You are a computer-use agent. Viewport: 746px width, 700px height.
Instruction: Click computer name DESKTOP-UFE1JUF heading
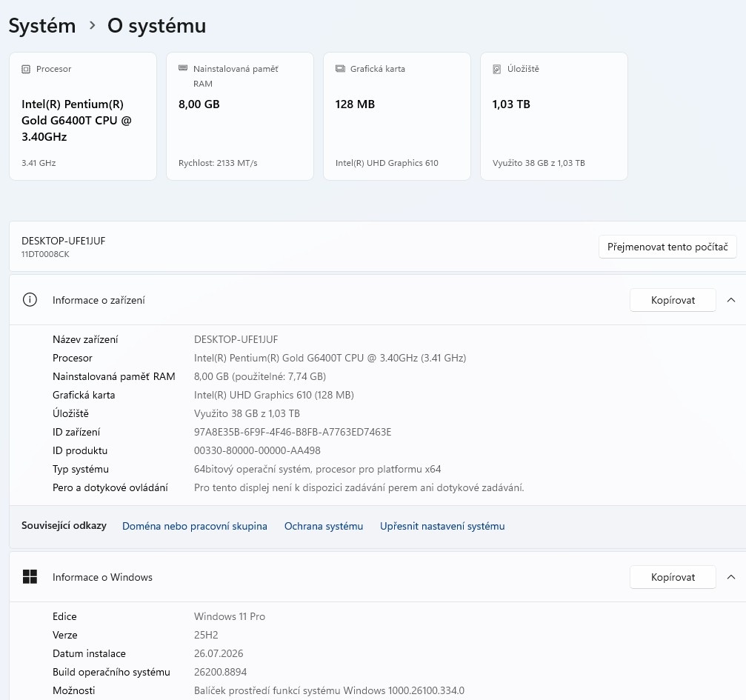click(63, 241)
